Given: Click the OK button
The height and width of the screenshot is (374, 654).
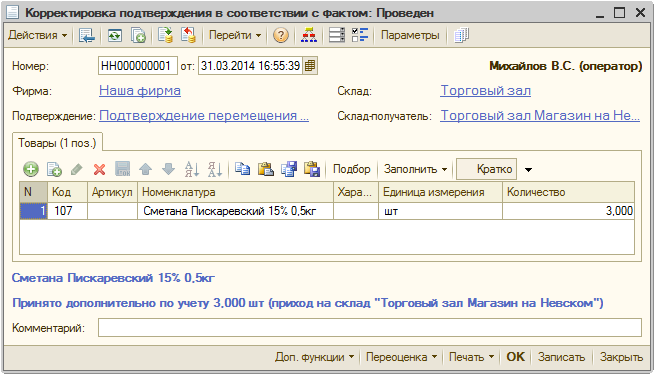Looking at the screenshot, I should click(516, 357).
